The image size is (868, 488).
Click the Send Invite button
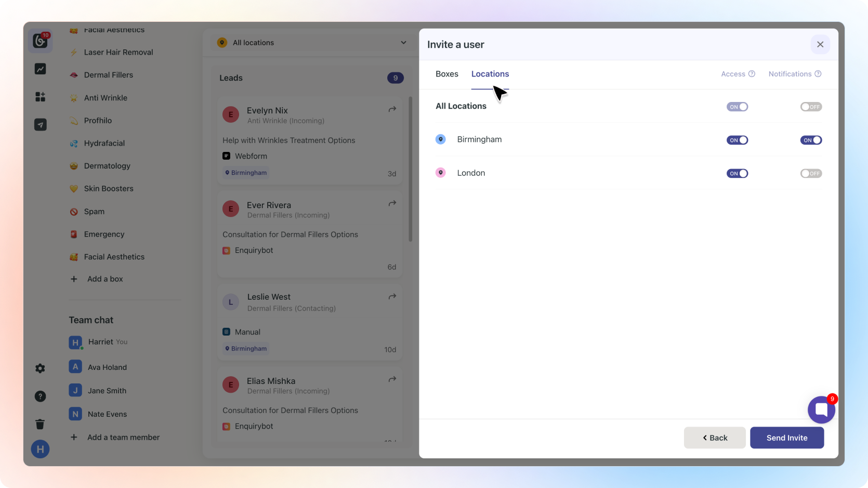(787, 438)
